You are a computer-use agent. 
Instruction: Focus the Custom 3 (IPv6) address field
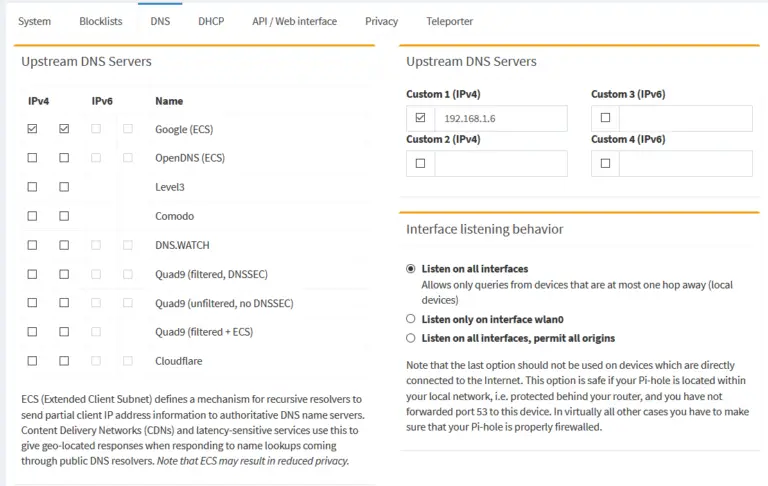click(x=686, y=118)
